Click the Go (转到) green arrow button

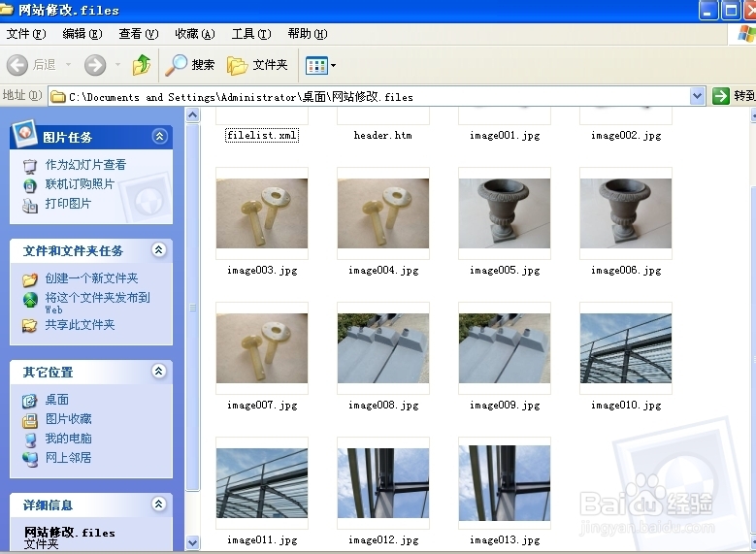click(x=721, y=96)
